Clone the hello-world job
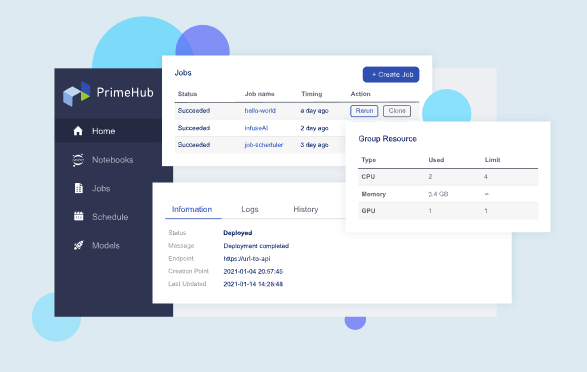 pos(397,111)
